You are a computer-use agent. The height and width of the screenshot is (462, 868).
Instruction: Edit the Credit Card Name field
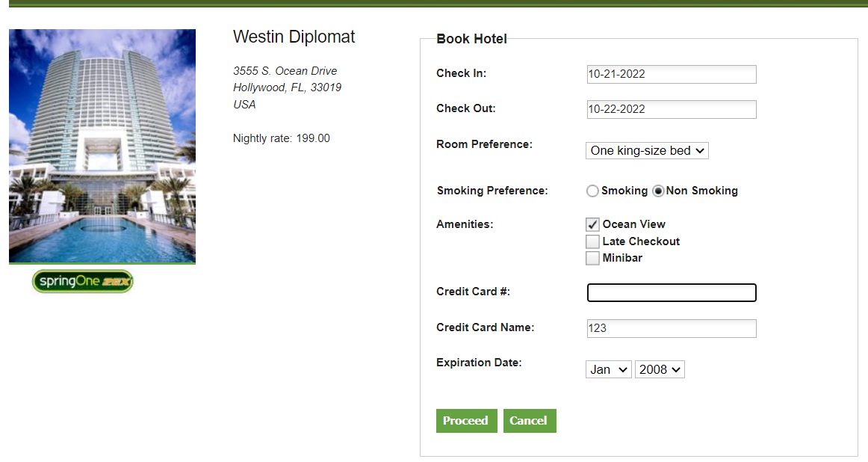point(671,328)
